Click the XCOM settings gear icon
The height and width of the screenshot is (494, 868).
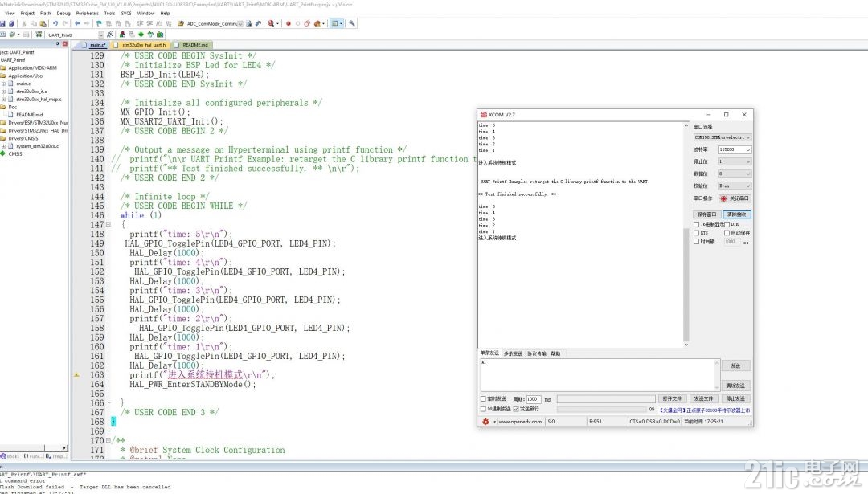point(485,422)
